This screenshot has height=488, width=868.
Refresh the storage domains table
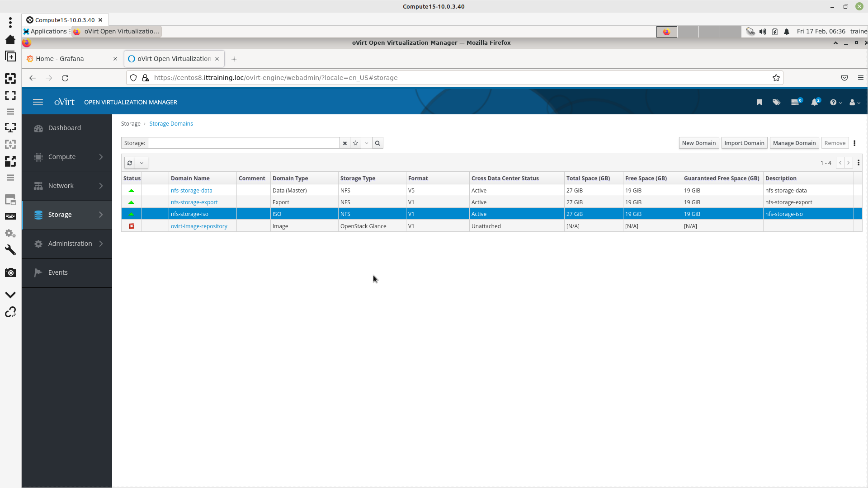[x=130, y=163]
